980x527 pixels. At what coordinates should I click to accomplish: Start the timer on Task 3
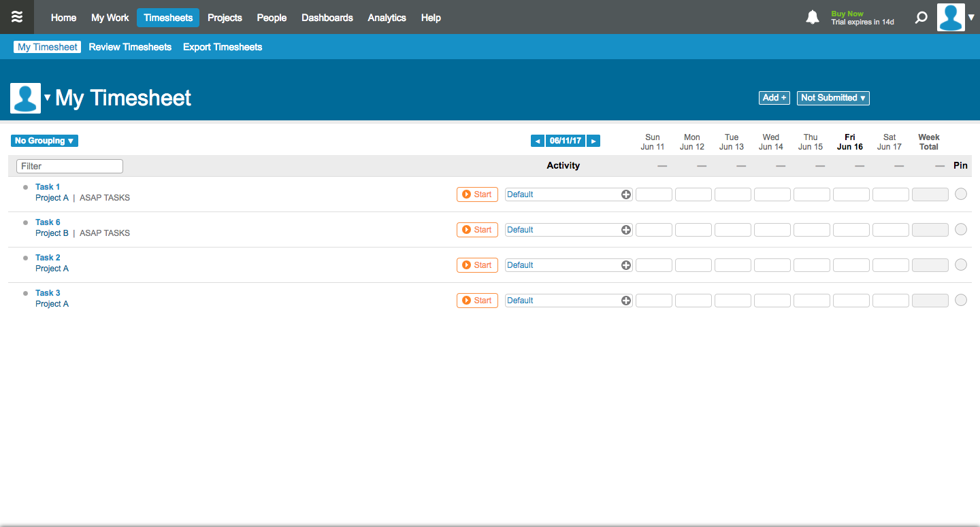click(476, 300)
